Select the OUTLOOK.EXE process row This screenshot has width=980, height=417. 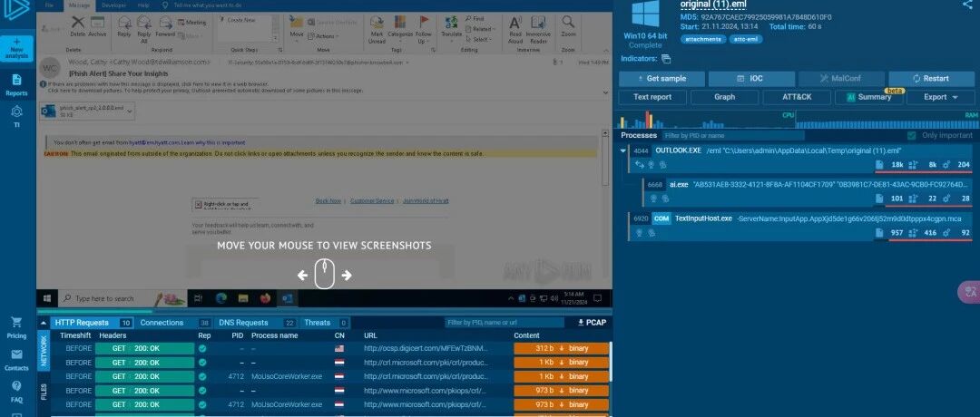click(801, 158)
